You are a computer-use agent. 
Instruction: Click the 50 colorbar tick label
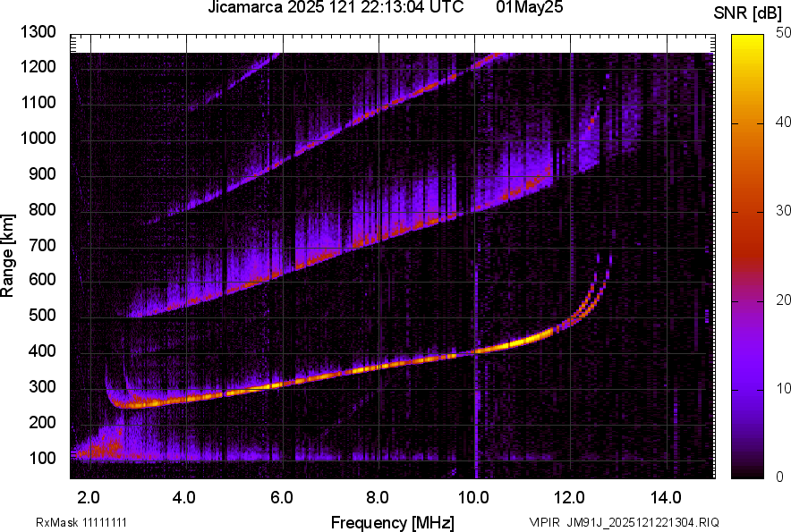click(x=784, y=33)
